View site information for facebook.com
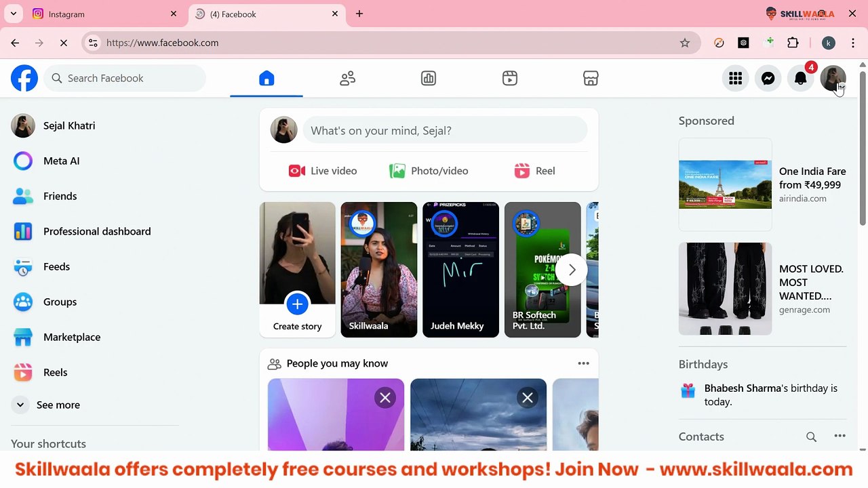The image size is (868, 488). [x=93, y=43]
